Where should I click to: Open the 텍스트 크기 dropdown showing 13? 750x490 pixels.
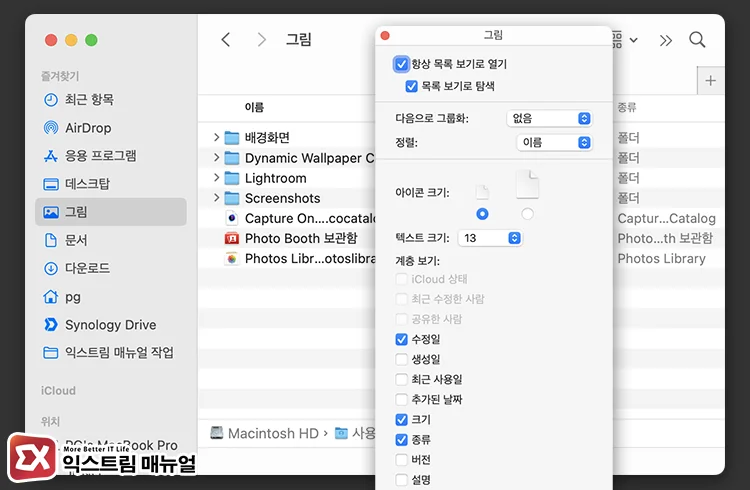click(x=490, y=238)
